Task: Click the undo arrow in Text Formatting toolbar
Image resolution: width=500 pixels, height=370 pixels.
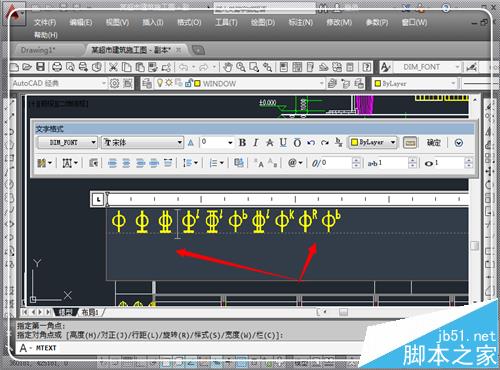Action: (x=311, y=143)
